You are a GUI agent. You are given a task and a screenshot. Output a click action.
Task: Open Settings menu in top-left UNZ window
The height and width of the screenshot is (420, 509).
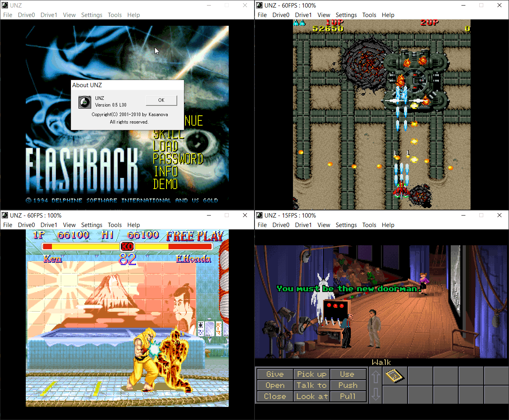[x=92, y=15]
